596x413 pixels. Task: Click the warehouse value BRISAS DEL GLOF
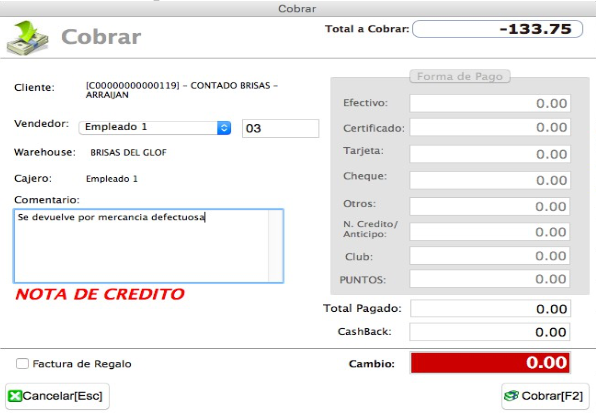(128, 152)
